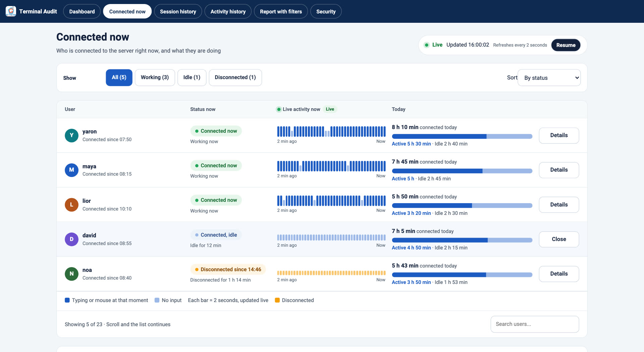Viewport: 644px width, 352px height.
Task: Click yaron's today connection progress bar
Action: pos(462,136)
